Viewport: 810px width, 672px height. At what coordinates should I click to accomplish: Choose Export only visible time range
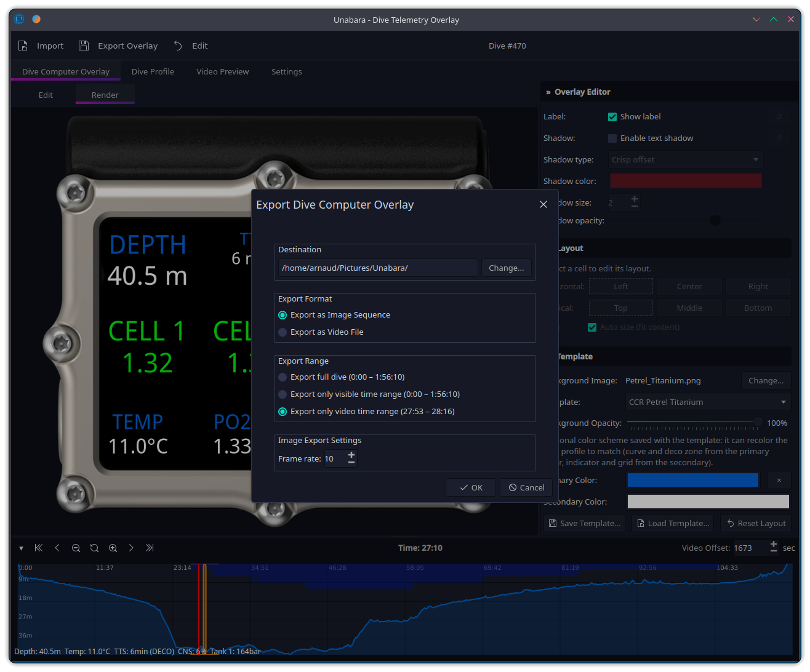[x=369, y=394]
